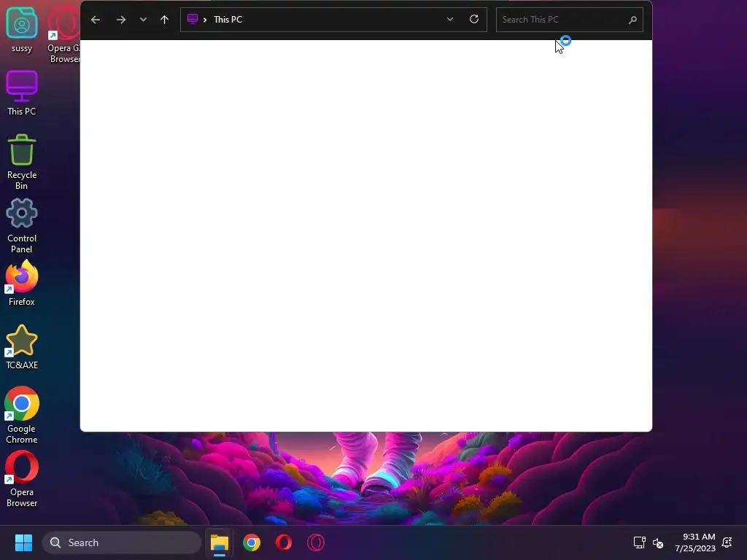Select the Firefox desktop shortcut

pos(21,283)
